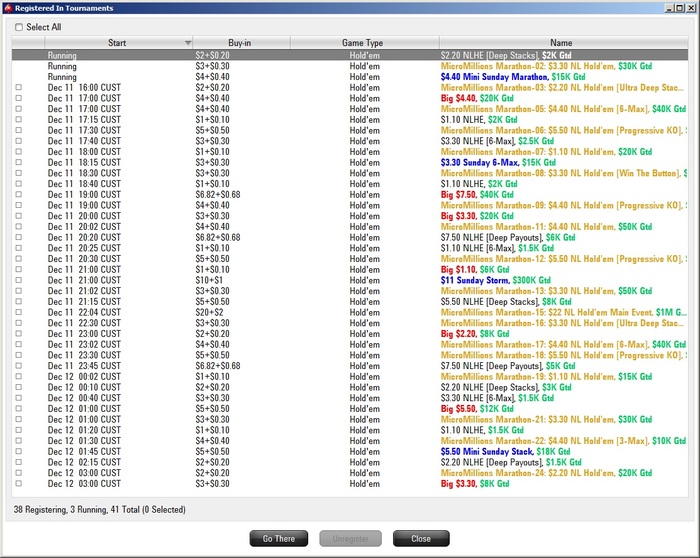
Task: Select $5.50 Mini Sunday Stack tournament
Action: pyautogui.click(x=350, y=452)
